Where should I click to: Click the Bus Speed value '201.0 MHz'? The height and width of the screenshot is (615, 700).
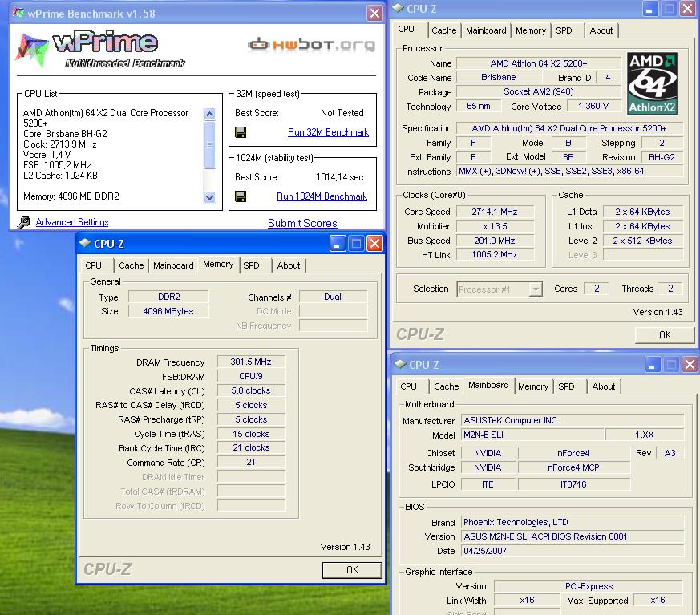pos(495,241)
